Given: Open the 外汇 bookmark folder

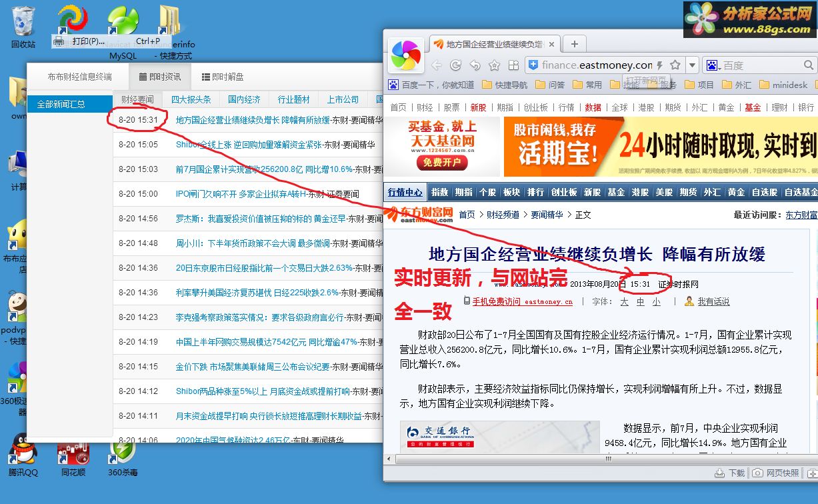Looking at the screenshot, I should 737,85.
